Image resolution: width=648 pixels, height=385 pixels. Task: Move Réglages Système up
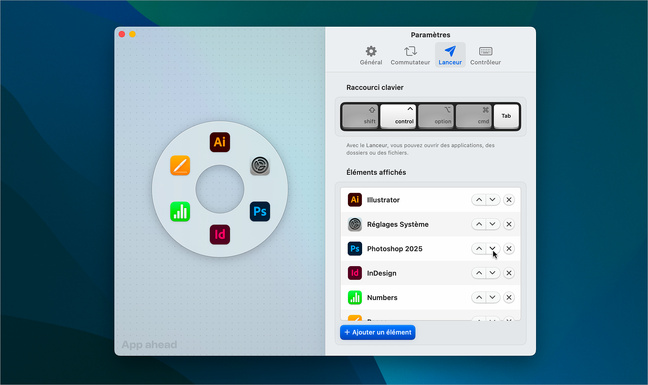tap(479, 224)
